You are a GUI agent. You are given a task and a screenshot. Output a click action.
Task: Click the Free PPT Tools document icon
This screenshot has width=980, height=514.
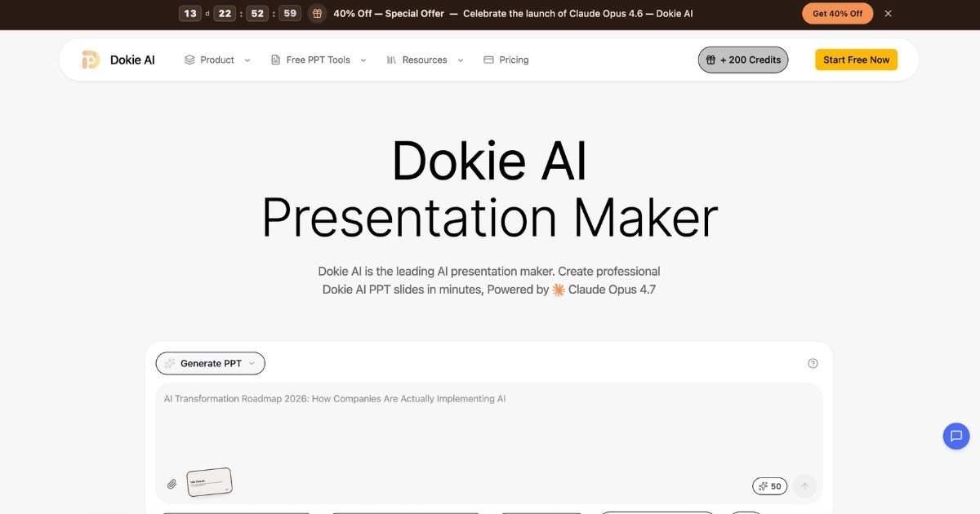[276, 60]
